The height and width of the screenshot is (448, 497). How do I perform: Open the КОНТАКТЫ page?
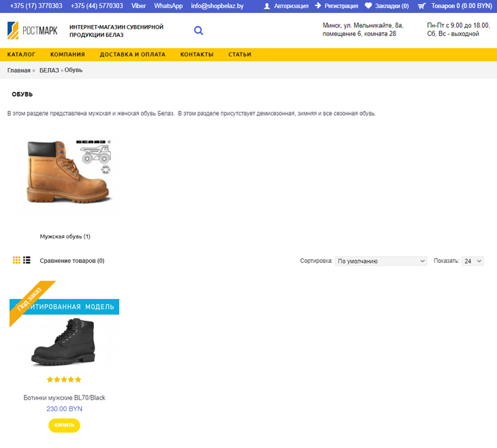[197, 54]
